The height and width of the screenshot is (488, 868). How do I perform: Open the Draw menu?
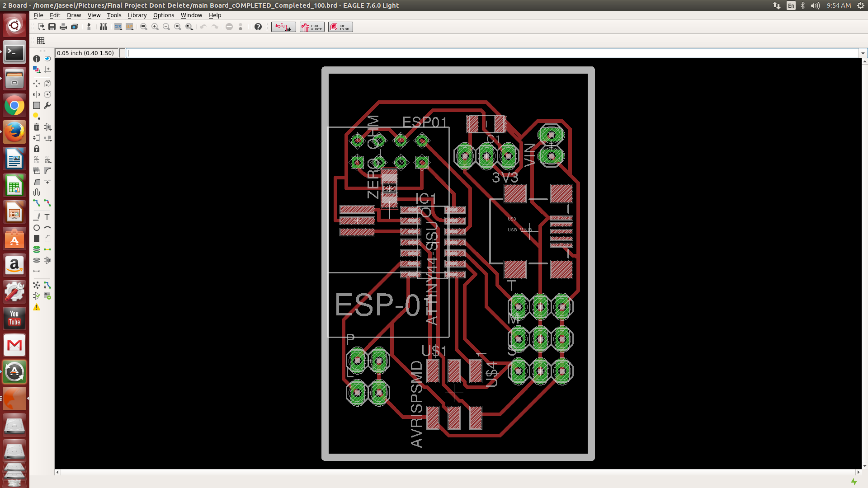click(x=74, y=15)
